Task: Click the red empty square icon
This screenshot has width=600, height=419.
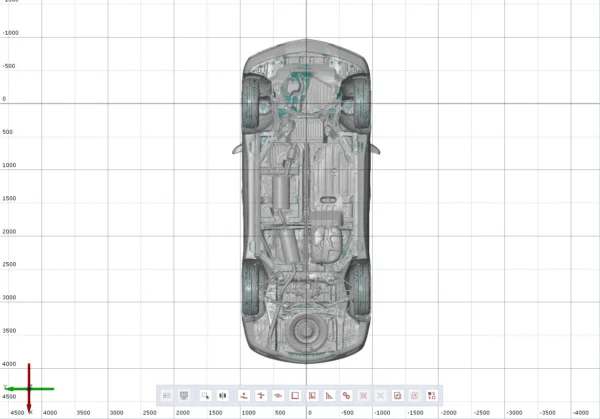Action: [295, 395]
